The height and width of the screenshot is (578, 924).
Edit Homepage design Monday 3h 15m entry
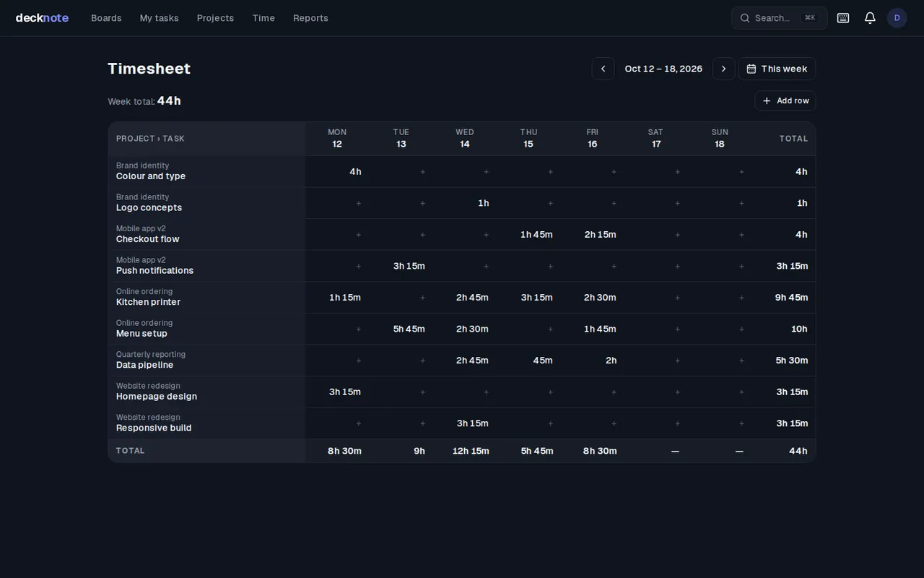pyautogui.click(x=345, y=392)
